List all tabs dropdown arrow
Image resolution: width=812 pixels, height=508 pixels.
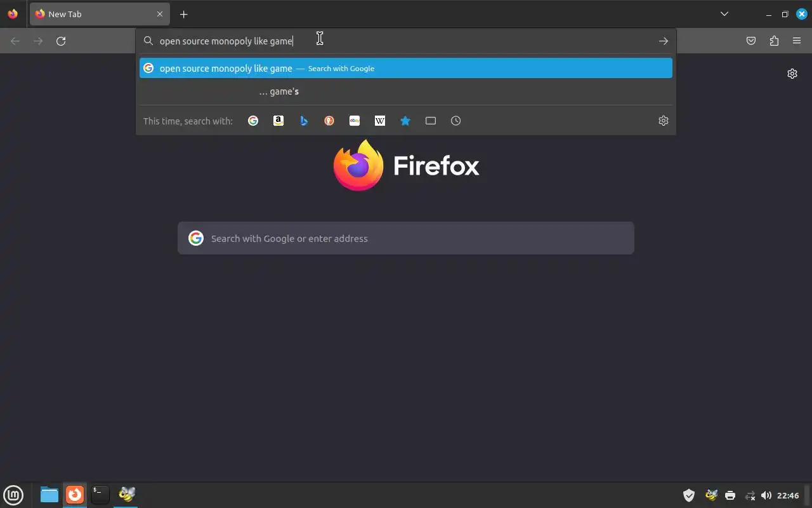click(x=724, y=14)
